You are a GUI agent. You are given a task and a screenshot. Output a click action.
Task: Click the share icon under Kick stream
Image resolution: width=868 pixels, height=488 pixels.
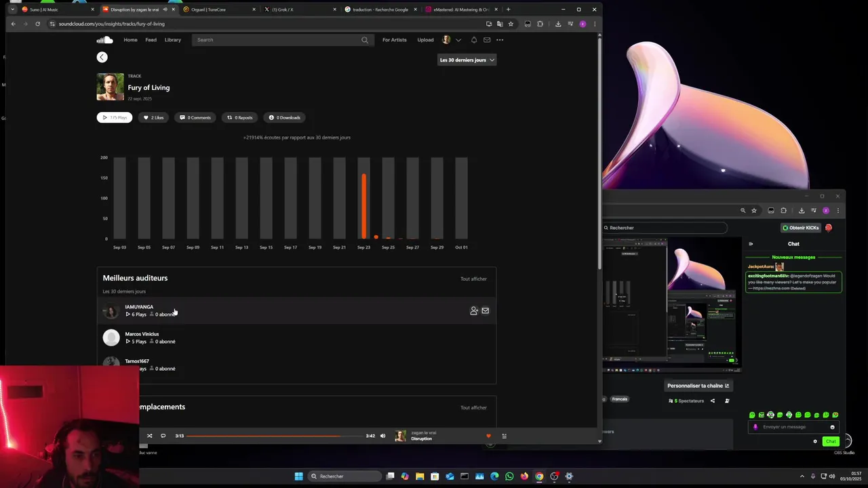[x=712, y=401]
